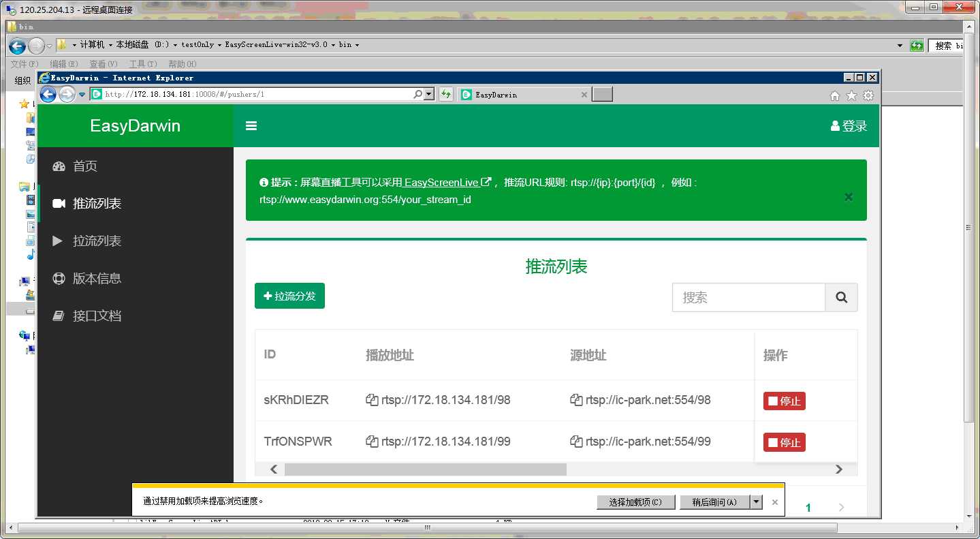Click the IE home icon

[835, 96]
